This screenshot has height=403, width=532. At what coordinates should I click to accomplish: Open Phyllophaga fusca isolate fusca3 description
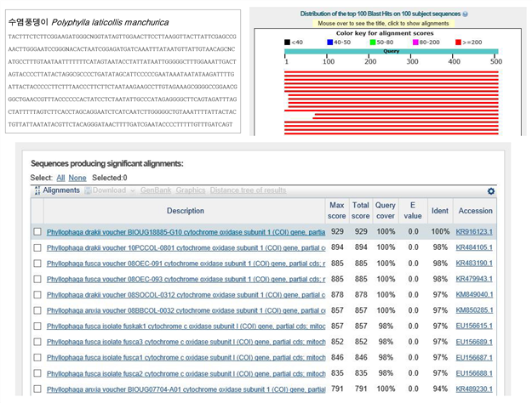(186, 342)
